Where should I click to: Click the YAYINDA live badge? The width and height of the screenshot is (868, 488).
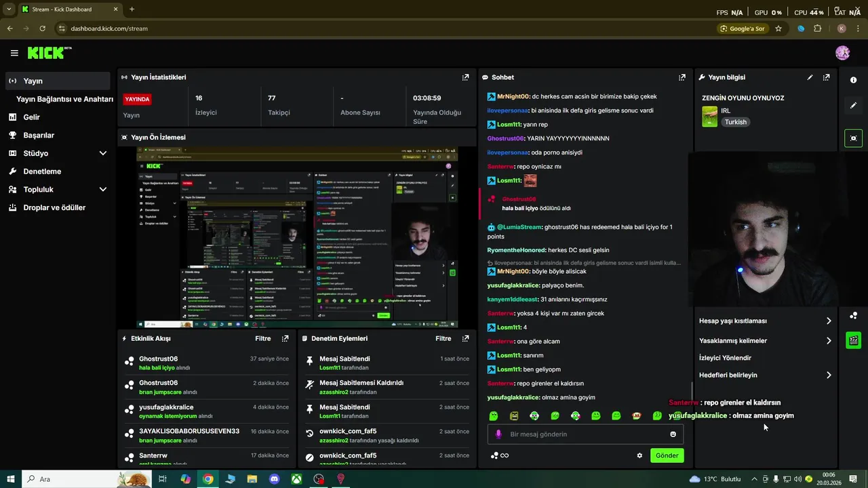[x=137, y=99]
